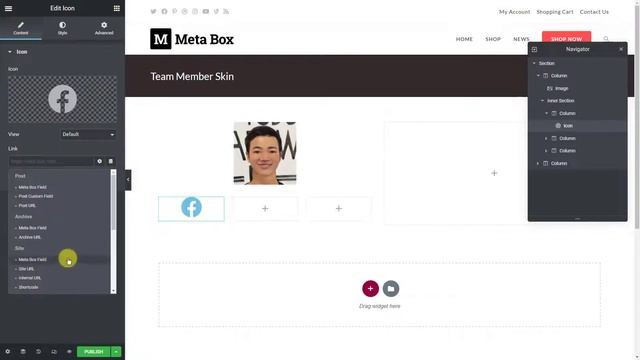Go to SHOP in site navigation

(493, 39)
